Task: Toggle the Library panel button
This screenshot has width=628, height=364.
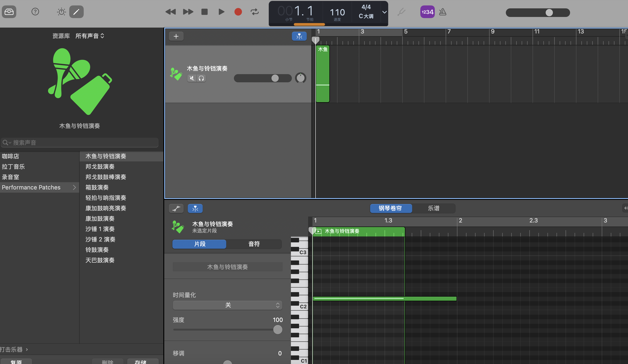Action: tap(9, 12)
